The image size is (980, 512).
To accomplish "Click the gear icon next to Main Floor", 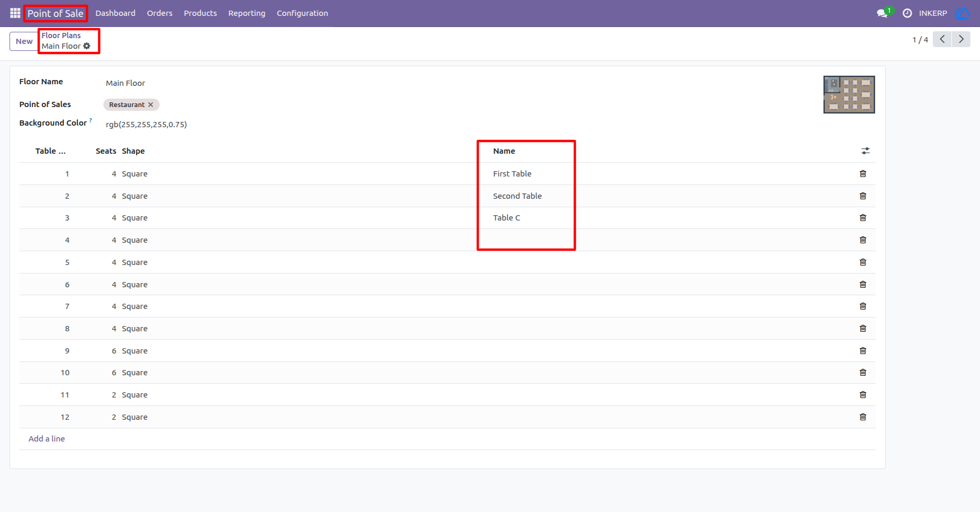I will point(87,46).
